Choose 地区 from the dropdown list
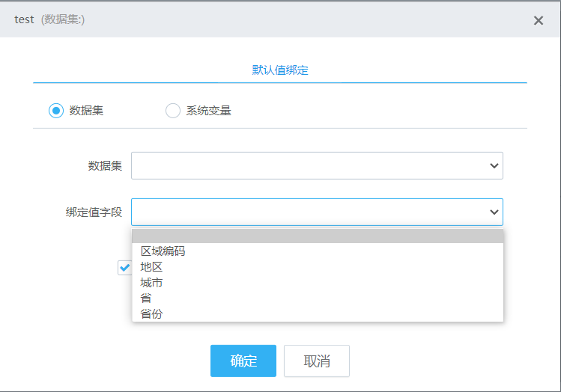This screenshot has height=392, width=561. click(318, 267)
